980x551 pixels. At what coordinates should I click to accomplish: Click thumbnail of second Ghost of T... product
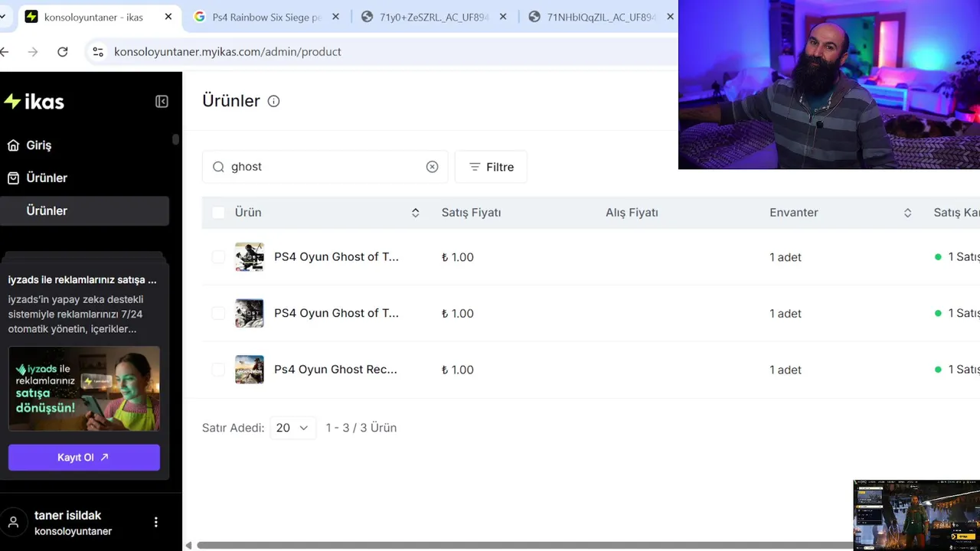[250, 313]
